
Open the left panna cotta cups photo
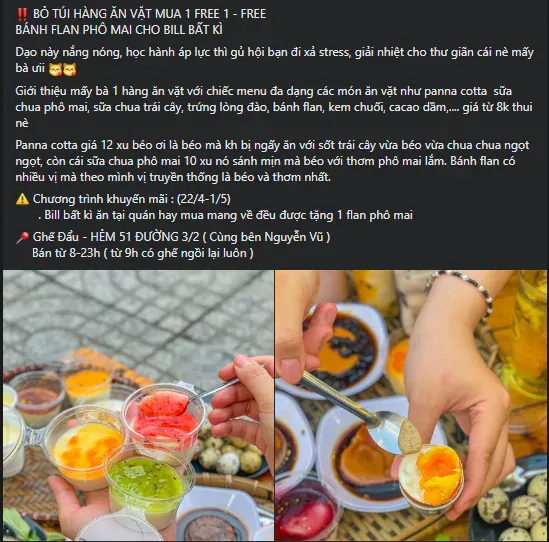pos(138,405)
